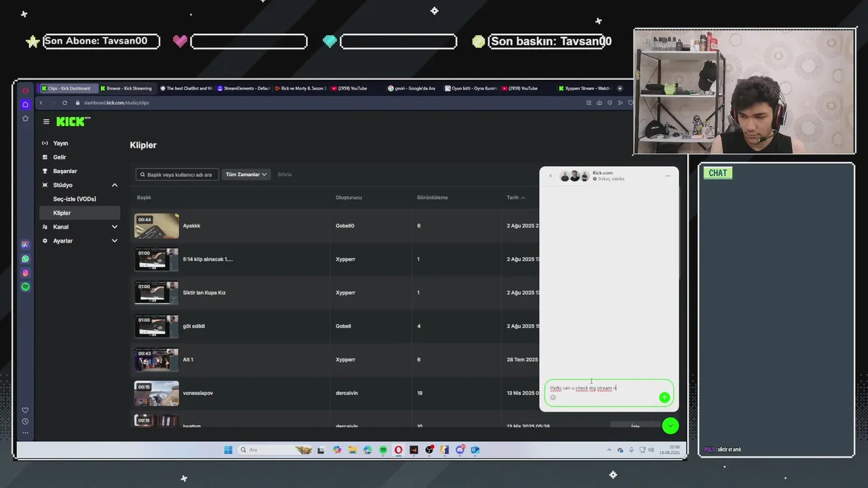Click the green Kick logo
Image resolution: width=868 pixels, height=488 pixels.
tap(72, 121)
